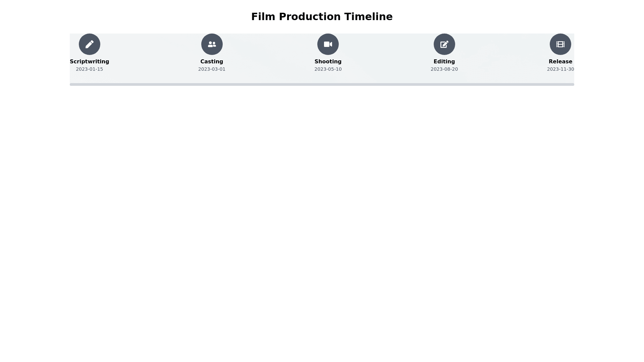Click the Scriptwriting milestone label
Viewport: 644px width, 362px height.
coord(90,62)
